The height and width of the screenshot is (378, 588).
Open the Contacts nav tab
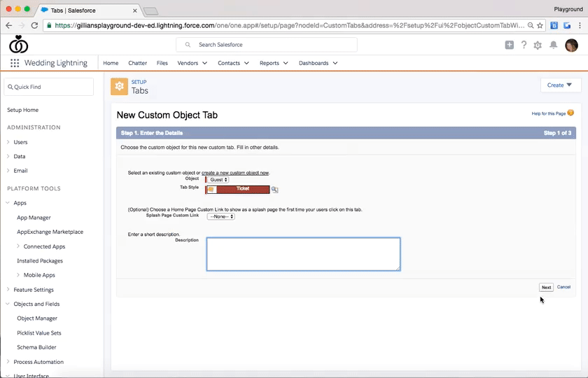point(229,63)
